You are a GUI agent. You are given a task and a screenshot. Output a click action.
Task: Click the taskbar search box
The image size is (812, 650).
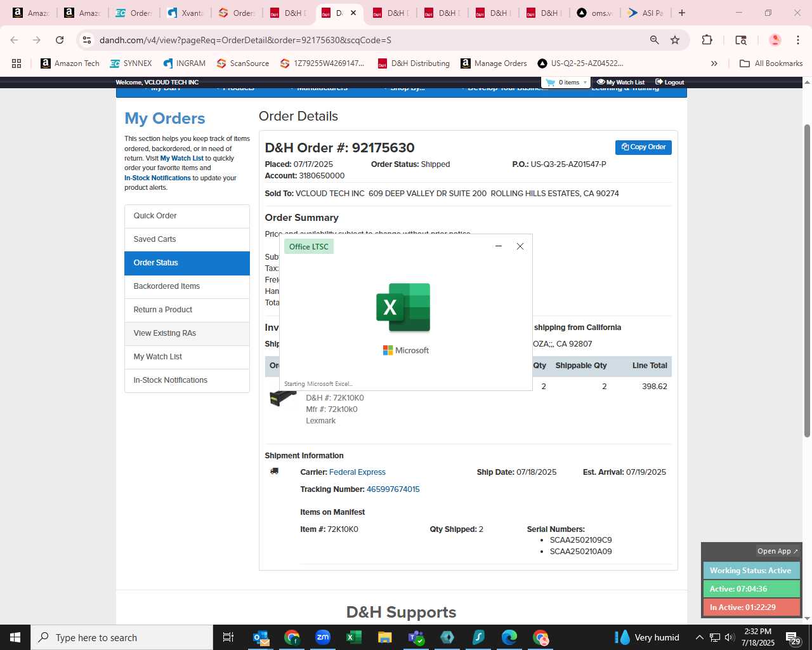[x=122, y=637]
